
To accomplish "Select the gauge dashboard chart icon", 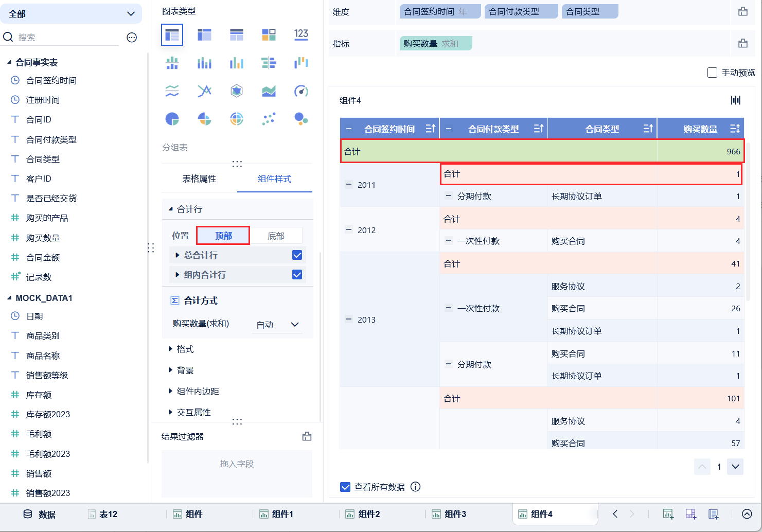I will [301, 91].
